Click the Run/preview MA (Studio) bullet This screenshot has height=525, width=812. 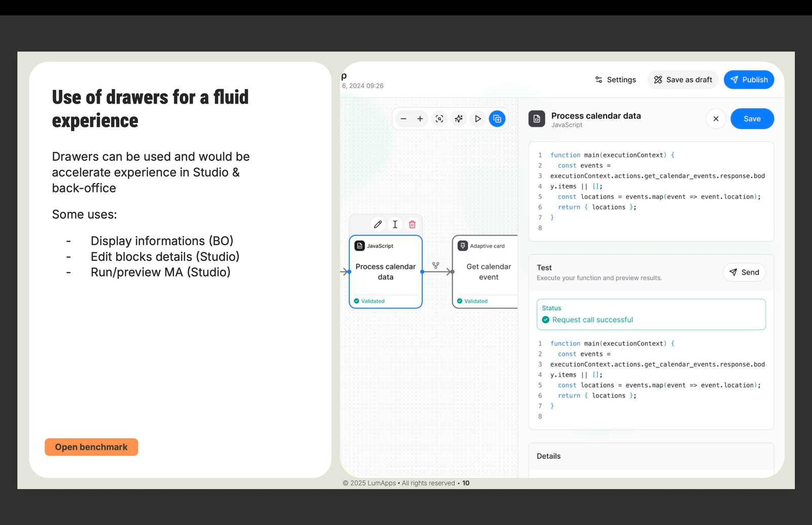[x=160, y=272]
